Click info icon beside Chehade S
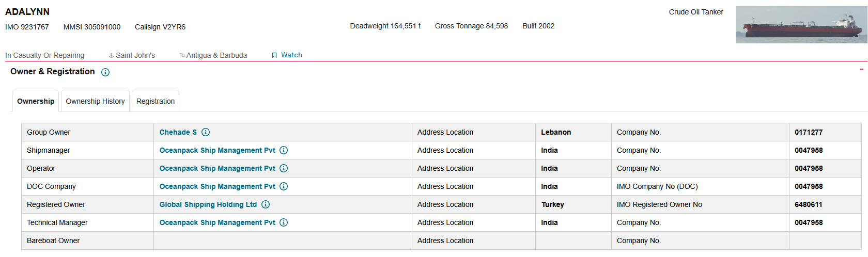Screen dimensions: 868x257 [x=206, y=132]
